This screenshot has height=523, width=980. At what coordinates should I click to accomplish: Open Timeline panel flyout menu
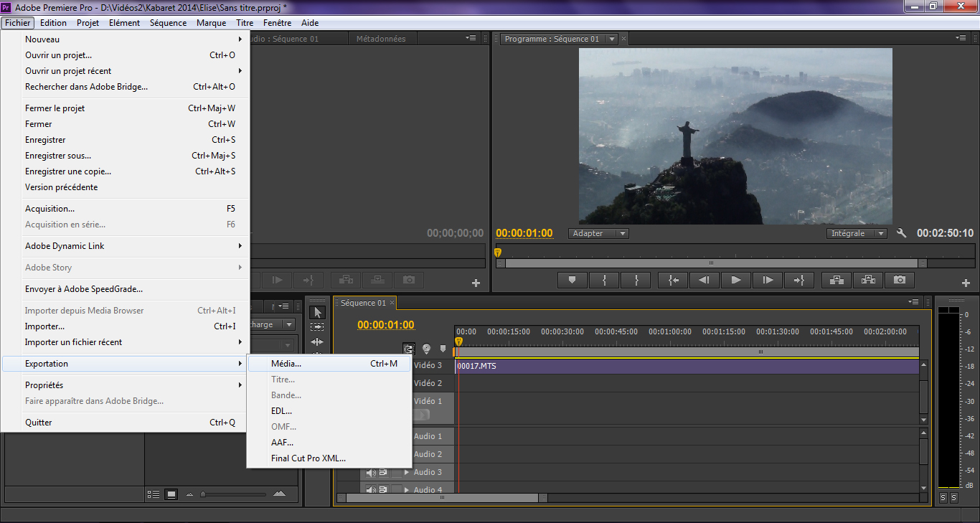[x=913, y=302]
